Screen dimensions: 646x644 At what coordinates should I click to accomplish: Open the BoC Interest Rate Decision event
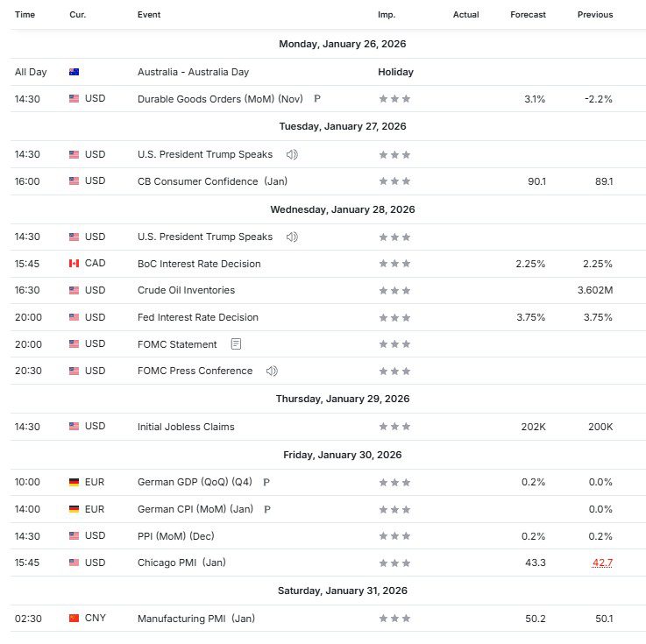pyautogui.click(x=199, y=264)
